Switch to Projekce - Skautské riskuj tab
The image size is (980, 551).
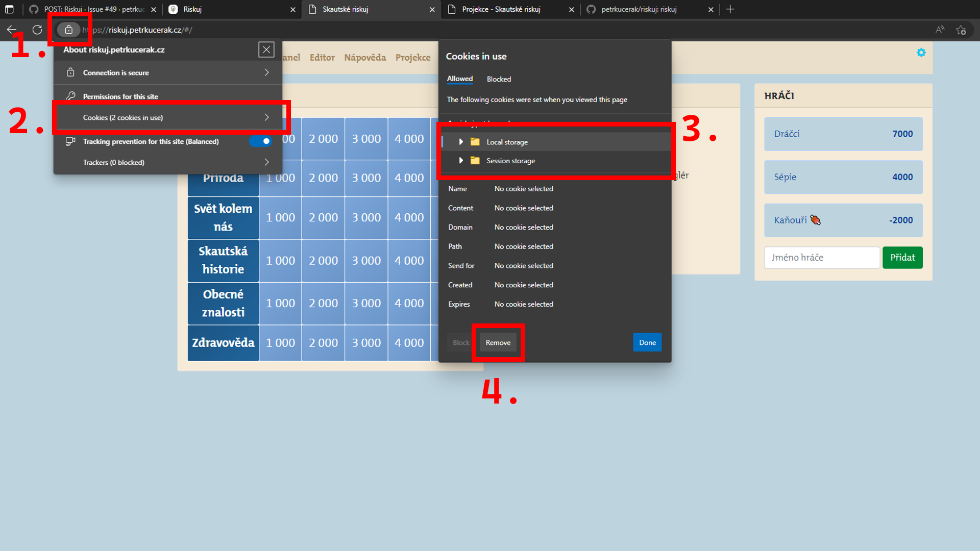[501, 9]
